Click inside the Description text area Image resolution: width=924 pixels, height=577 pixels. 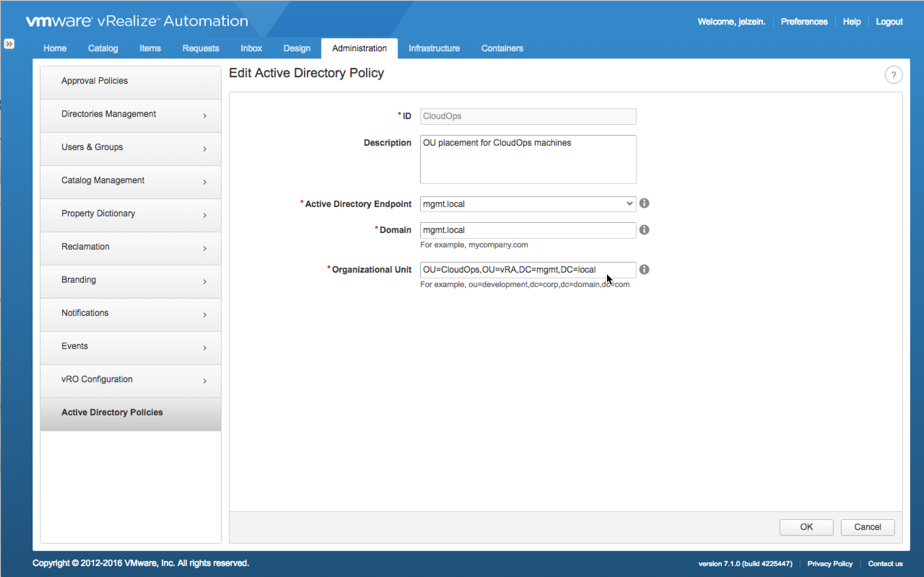[x=527, y=160]
